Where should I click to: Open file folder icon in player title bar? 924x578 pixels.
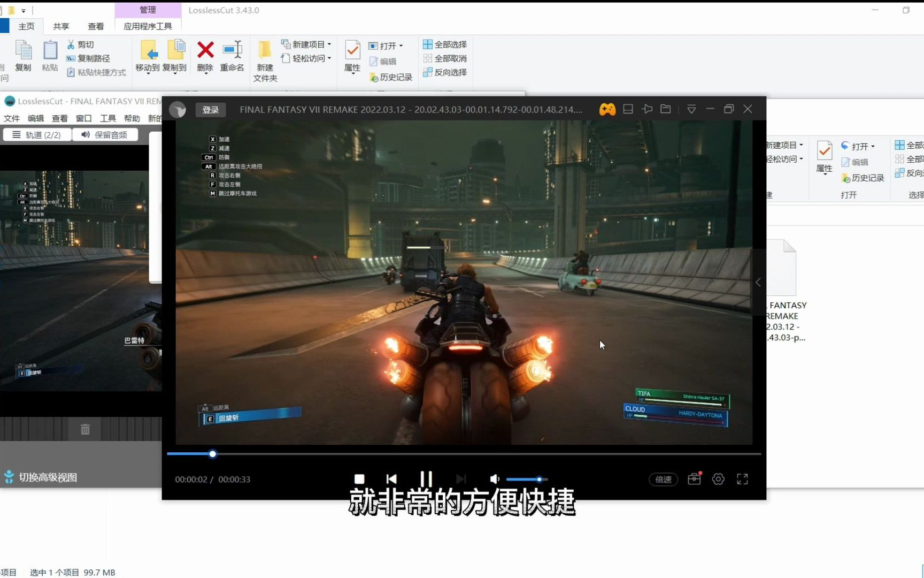(666, 109)
